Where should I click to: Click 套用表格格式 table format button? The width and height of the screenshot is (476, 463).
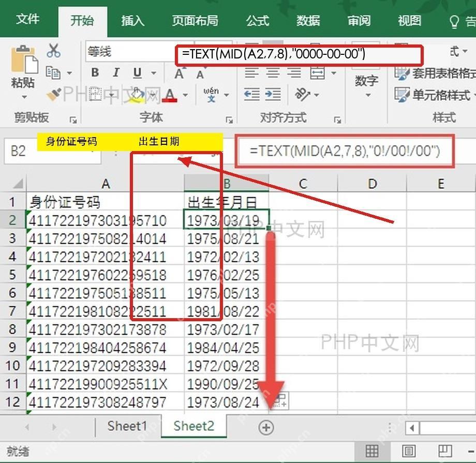coord(435,73)
